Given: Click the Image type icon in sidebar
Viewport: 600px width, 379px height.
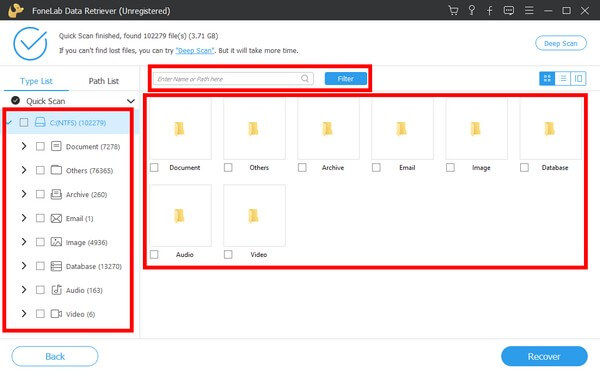Looking at the screenshot, I should pyautogui.click(x=56, y=242).
